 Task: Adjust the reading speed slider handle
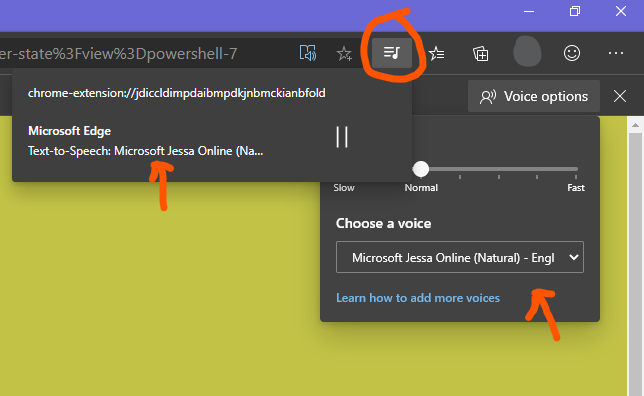(421, 169)
